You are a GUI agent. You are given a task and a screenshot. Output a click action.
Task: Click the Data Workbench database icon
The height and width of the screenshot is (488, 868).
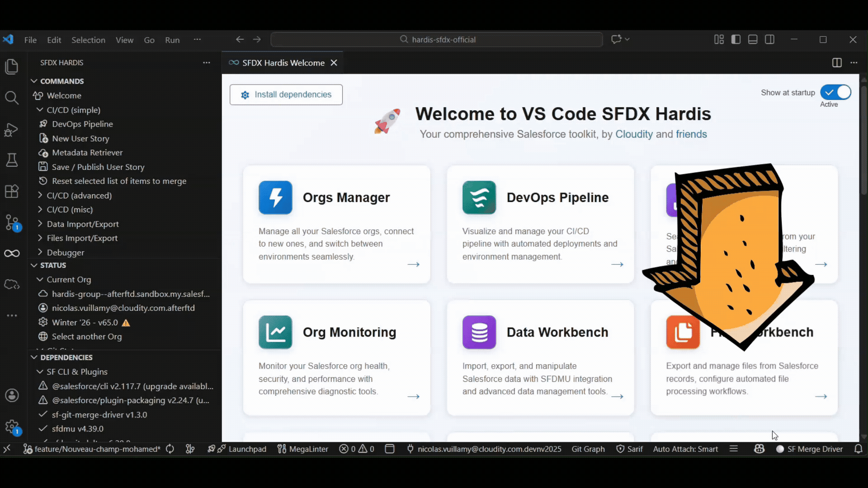click(x=479, y=332)
